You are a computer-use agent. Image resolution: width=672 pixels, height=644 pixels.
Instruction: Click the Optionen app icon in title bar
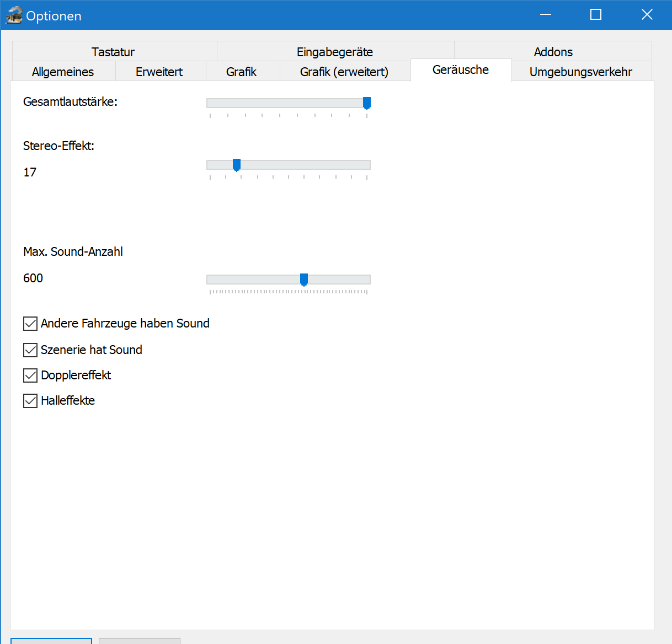coord(14,15)
